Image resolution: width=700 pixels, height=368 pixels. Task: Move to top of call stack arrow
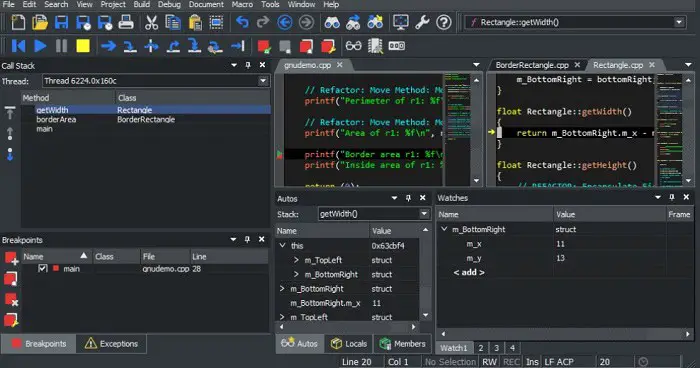10,113
